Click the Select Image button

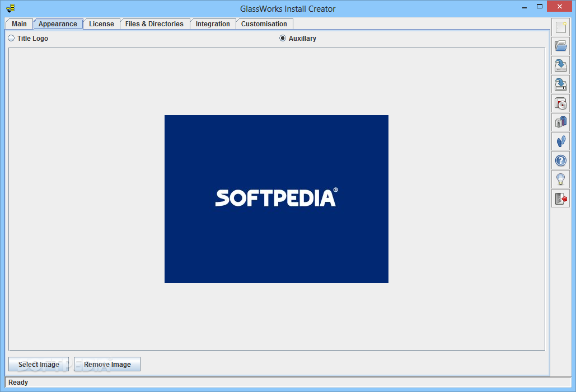(x=39, y=364)
